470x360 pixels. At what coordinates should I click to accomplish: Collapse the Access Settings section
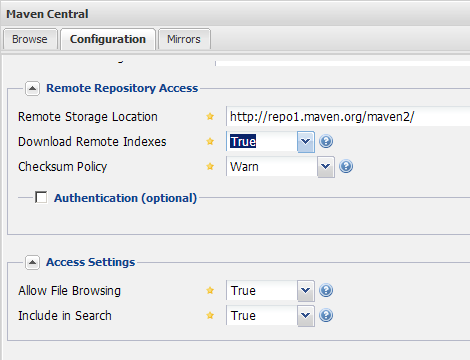point(32,262)
